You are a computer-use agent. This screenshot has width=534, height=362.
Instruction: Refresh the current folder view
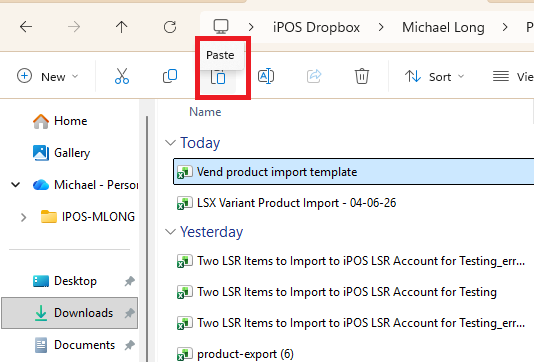tap(170, 27)
